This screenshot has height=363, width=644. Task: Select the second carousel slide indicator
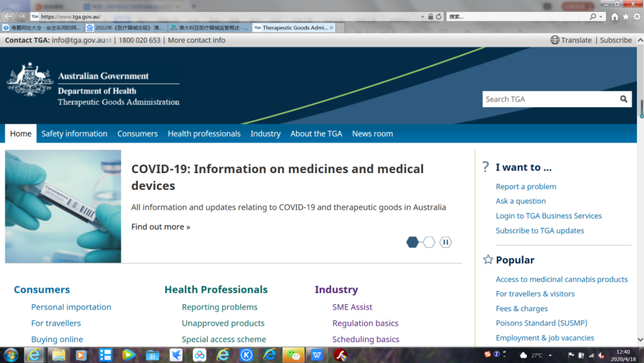click(429, 242)
